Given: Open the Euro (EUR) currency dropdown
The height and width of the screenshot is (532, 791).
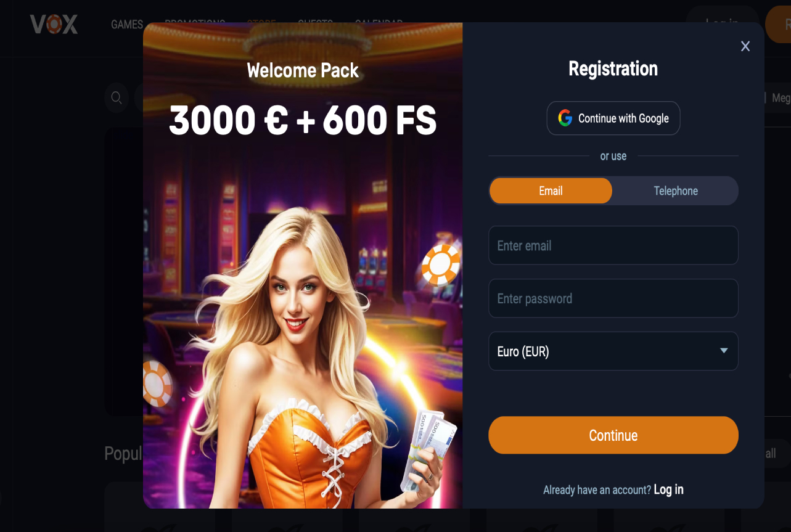Looking at the screenshot, I should pos(613,351).
